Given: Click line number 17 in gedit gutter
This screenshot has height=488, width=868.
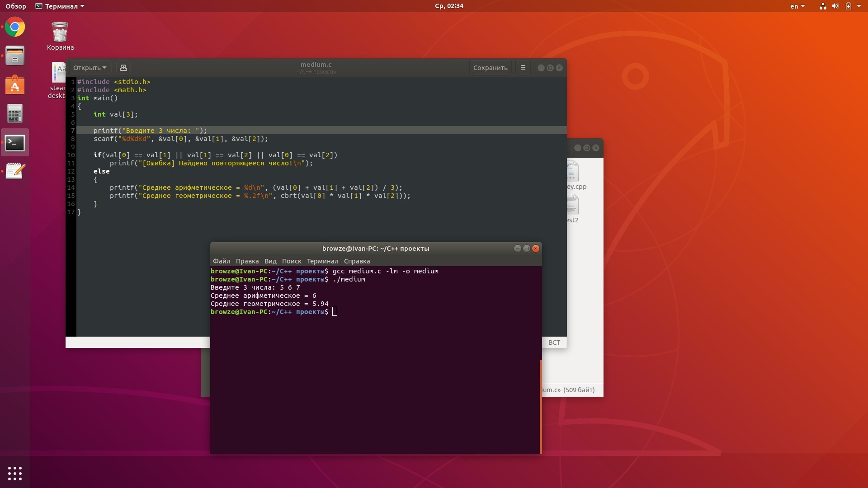Looking at the screenshot, I should [71, 212].
